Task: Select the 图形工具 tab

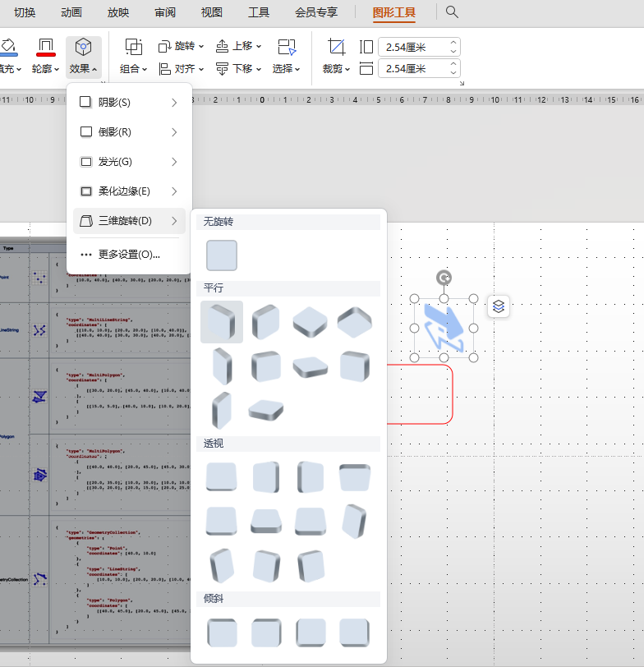Action: coord(394,12)
